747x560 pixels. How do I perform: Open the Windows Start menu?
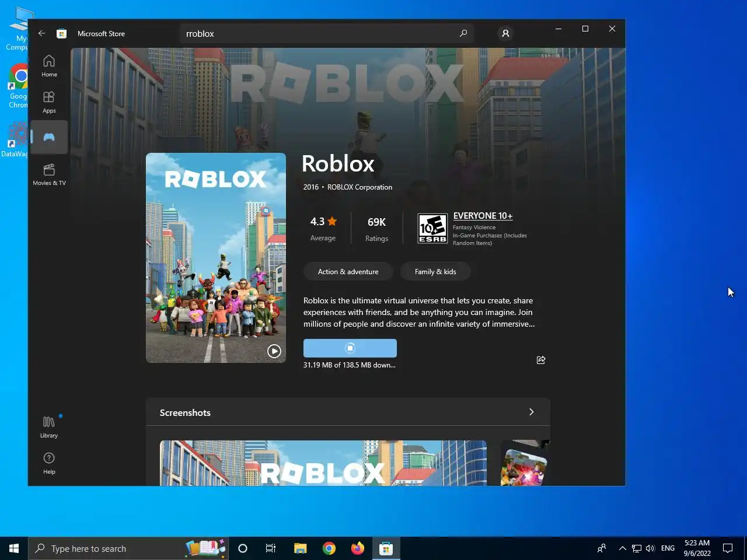pyautogui.click(x=14, y=548)
